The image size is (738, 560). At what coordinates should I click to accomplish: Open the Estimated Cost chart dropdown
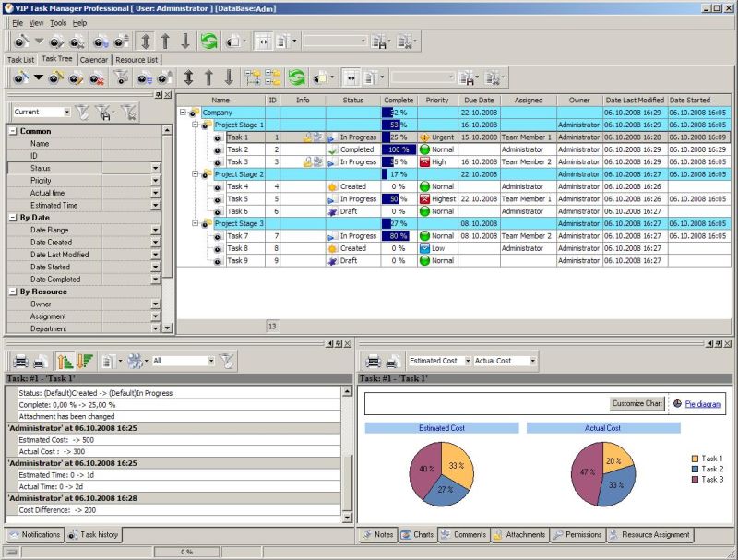(x=468, y=361)
